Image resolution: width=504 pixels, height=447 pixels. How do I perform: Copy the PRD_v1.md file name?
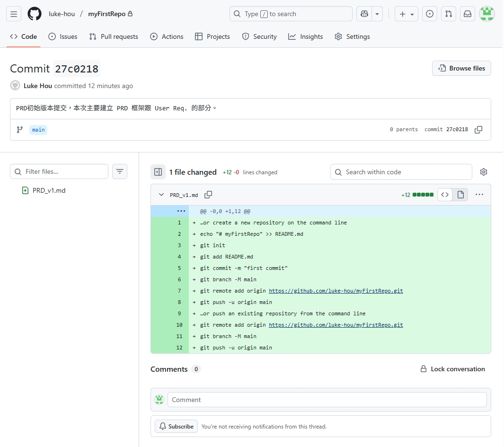208,195
